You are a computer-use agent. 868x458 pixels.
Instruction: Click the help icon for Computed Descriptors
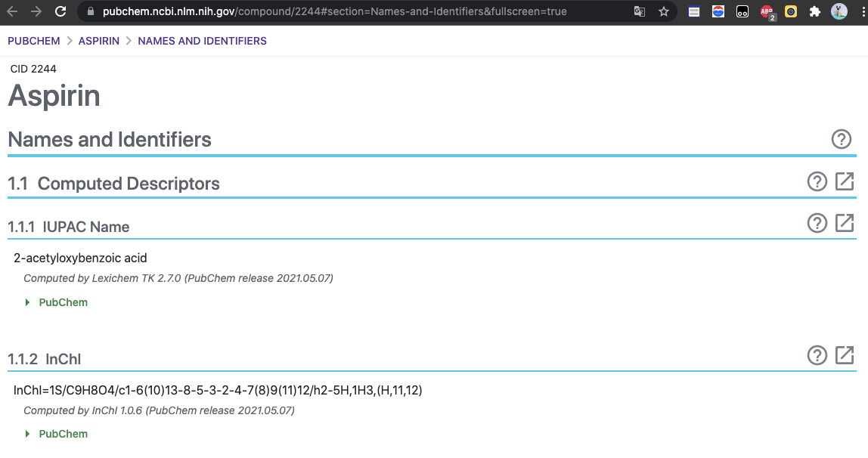tap(817, 181)
